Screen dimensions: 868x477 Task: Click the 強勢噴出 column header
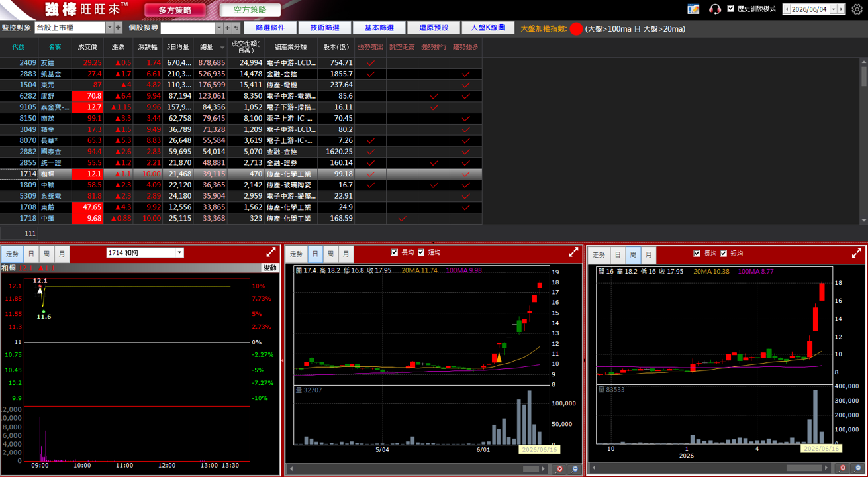point(370,47)
